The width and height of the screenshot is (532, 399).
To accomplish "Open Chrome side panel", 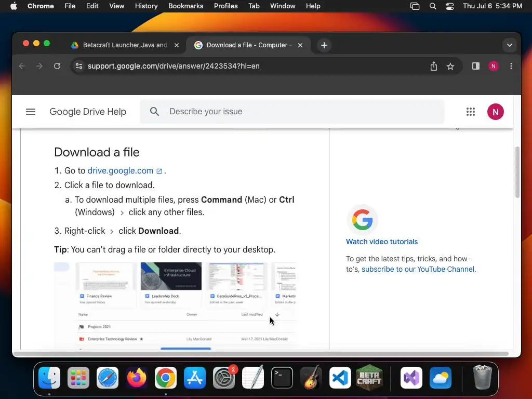I will tap(476, 66).
